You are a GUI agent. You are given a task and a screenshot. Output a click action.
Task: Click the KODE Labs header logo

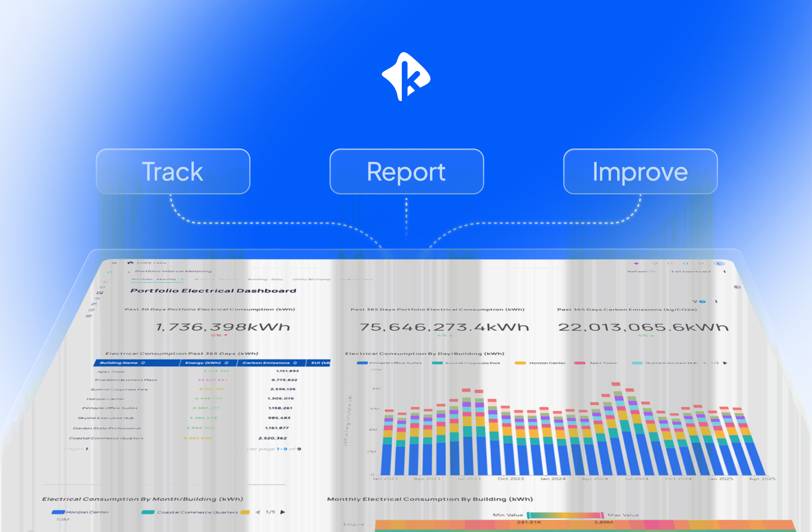tap(146, 263)
